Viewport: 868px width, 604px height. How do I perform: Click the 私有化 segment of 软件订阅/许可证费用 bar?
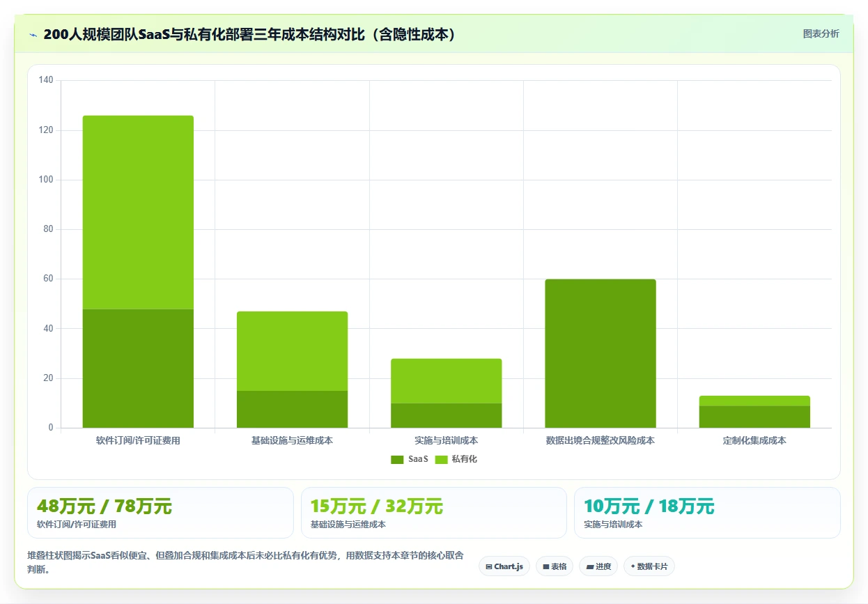[138, 212]
